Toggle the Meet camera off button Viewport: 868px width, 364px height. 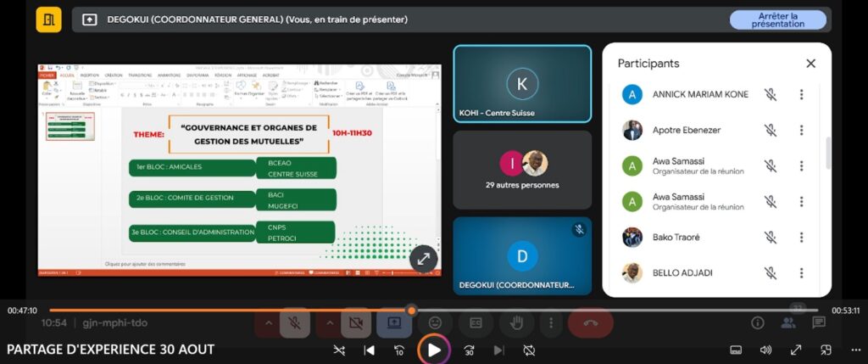click(356, 322)
